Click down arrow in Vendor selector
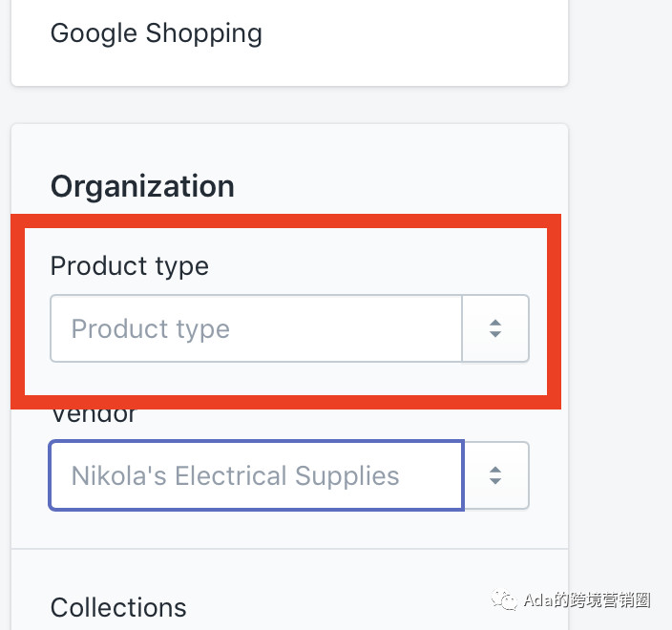The width and height of the screenshot is (672, 630). [x=495, y=482]
